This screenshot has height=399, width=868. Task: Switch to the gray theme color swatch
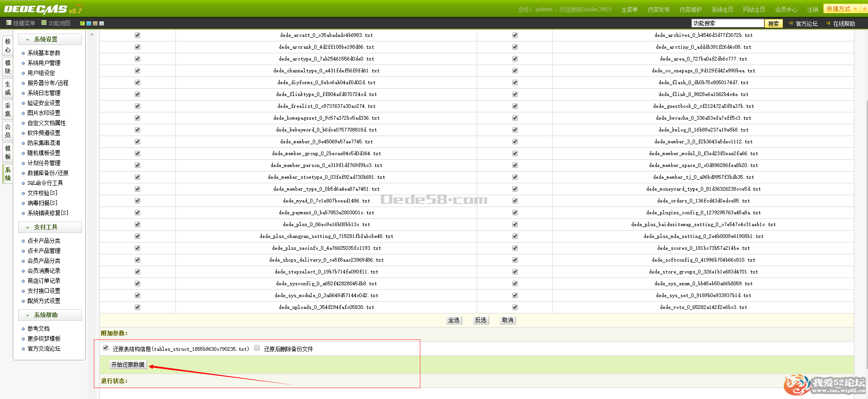102,23
